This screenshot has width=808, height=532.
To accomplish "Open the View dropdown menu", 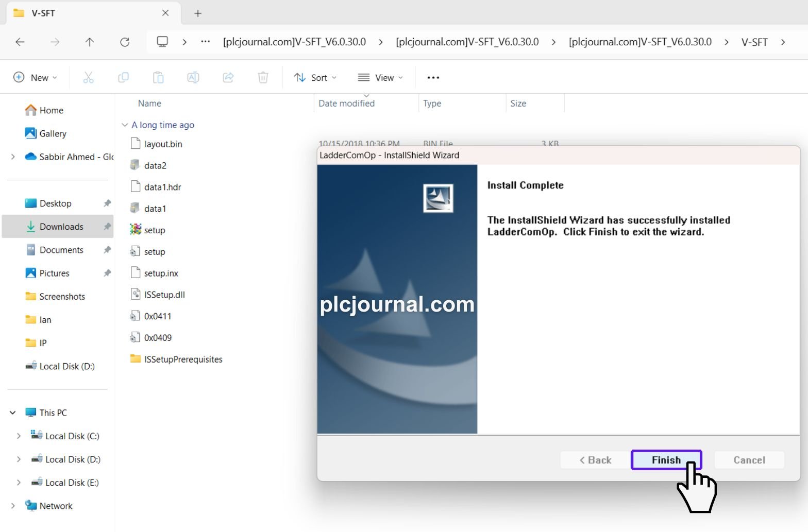I will click(380, 77).
